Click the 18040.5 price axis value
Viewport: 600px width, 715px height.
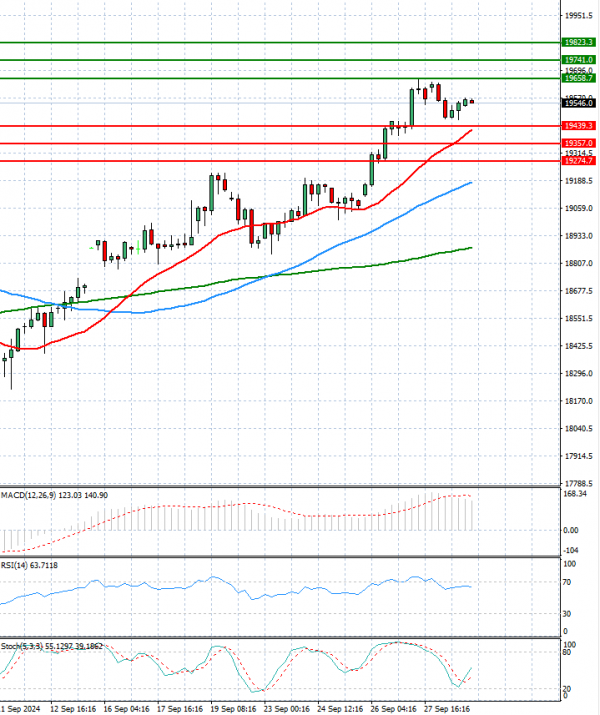[x=579, y=429]
